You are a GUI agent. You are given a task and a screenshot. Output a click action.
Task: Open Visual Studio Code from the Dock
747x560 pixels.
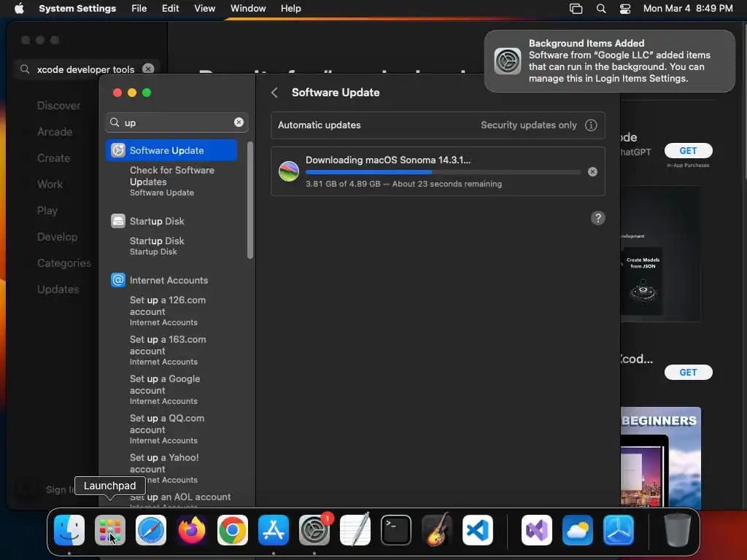pyautogui.click(x=478, y=530)
